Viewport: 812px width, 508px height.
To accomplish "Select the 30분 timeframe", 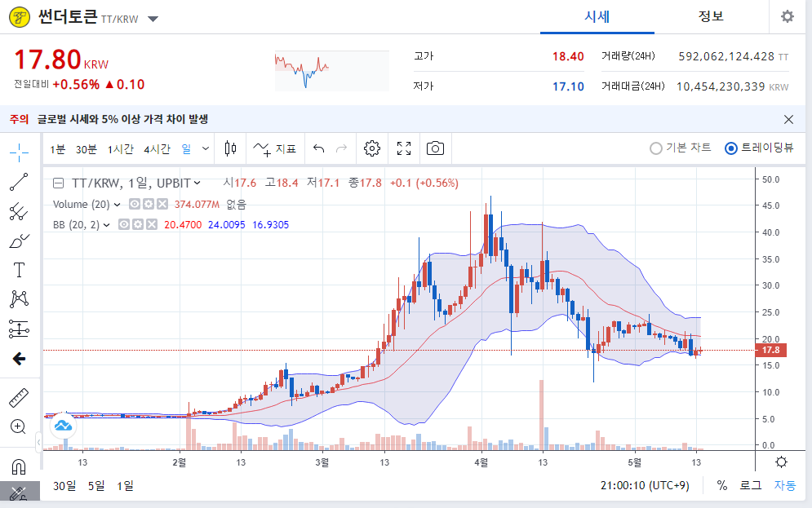I will tap(86, 149).
